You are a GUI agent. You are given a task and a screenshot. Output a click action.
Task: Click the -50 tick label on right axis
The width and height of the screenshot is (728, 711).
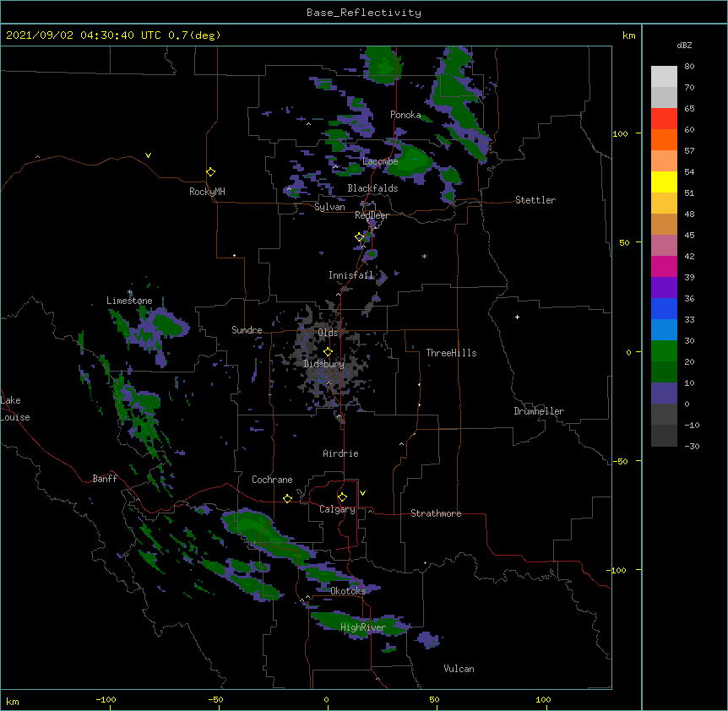click(x=620, y=461)
